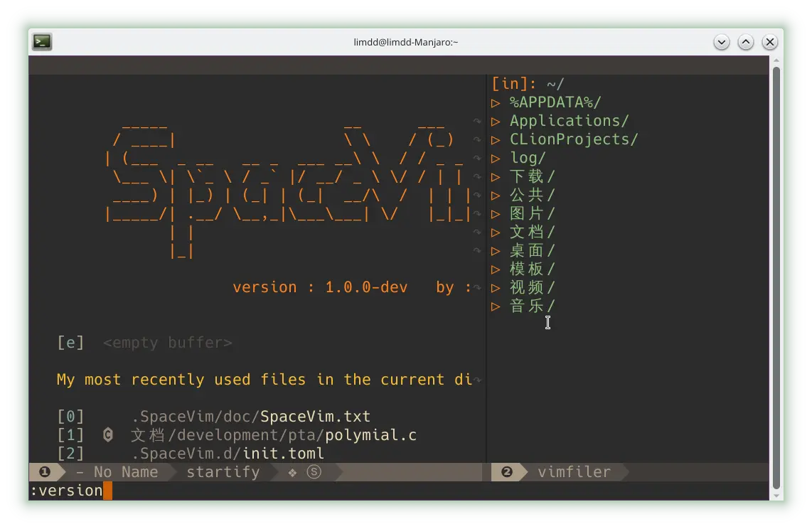Screen dimensions: 812x529
Task: Maximize the terminal window with up chevron
Action: [x=746, y=42]
